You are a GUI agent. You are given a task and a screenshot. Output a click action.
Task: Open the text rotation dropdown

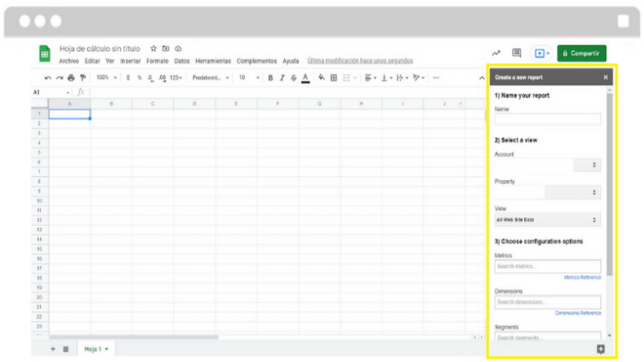click(x=419, y=78)
